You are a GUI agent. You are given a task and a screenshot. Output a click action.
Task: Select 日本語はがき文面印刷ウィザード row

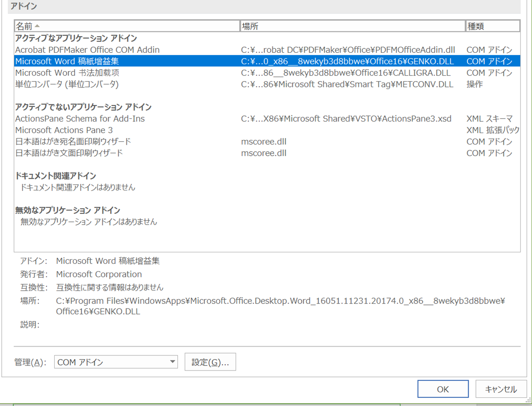(267, 153)
